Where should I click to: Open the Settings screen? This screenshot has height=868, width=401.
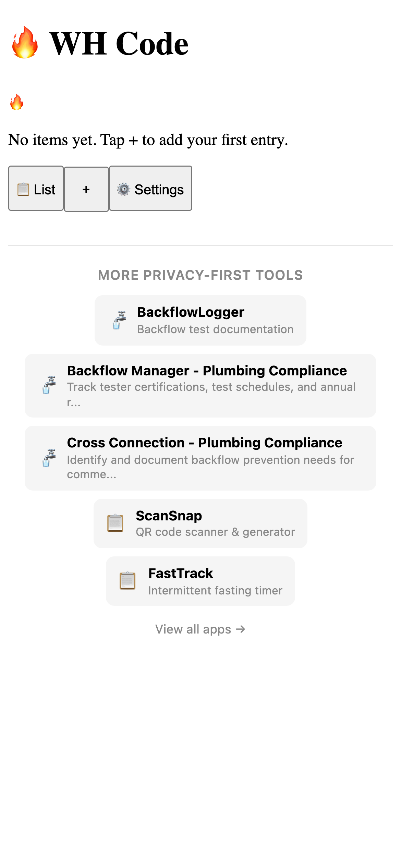(x=151, y=189)
